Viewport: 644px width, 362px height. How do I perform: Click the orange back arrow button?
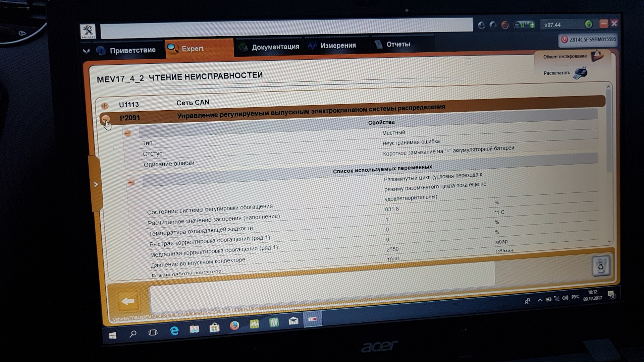[128, 301]
